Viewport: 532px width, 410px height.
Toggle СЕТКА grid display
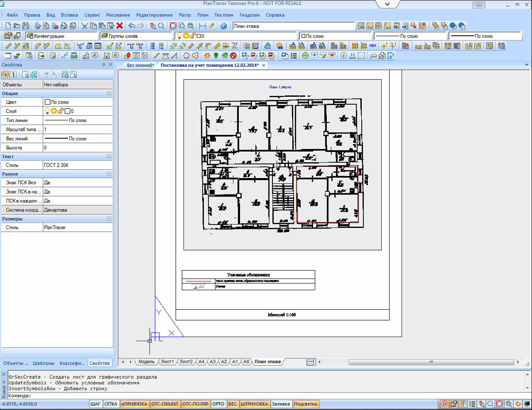111,404
